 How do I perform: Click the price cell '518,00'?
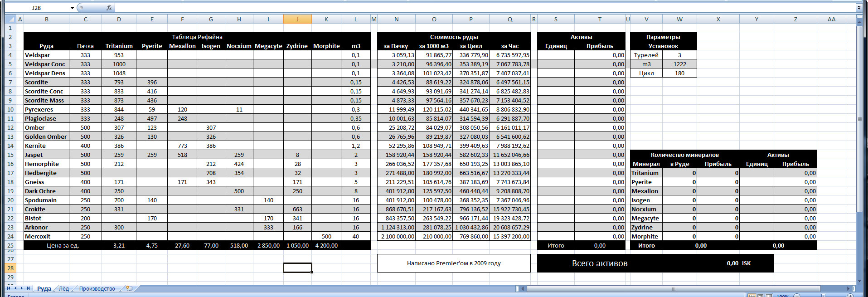coord(239,245)
